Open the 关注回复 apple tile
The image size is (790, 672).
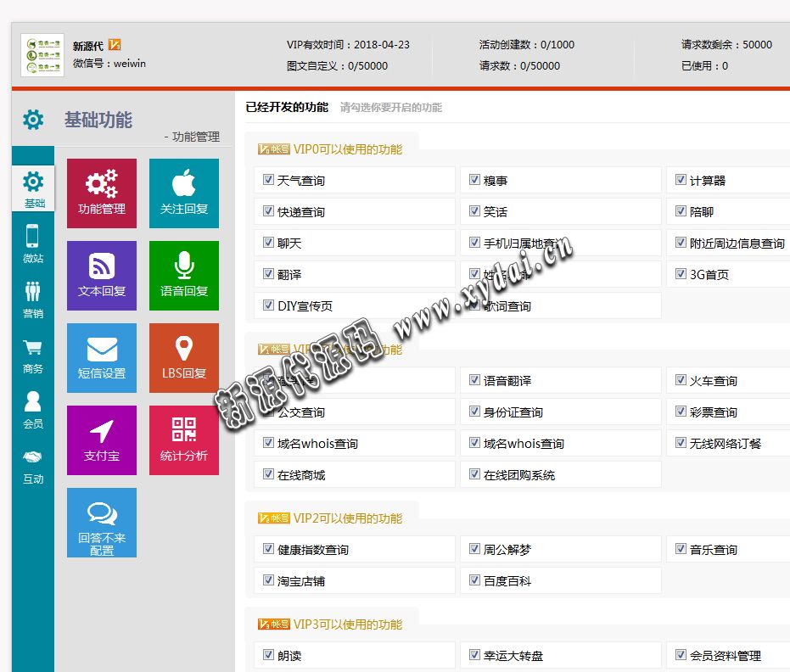tap(184, 193)
